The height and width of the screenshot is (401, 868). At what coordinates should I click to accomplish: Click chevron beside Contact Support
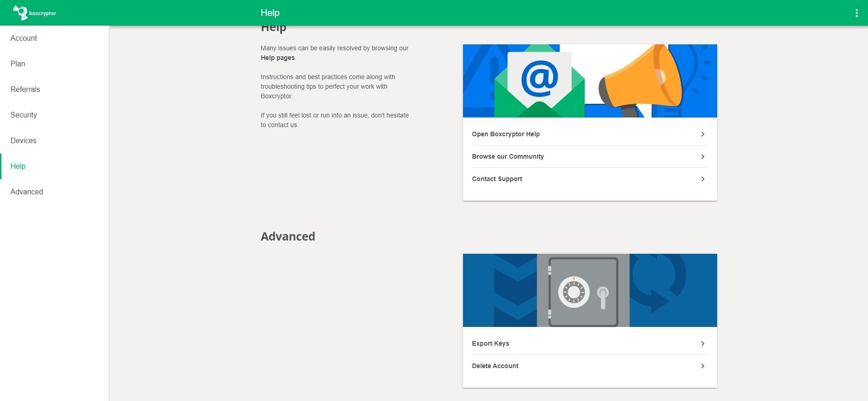tap(703, 179)
